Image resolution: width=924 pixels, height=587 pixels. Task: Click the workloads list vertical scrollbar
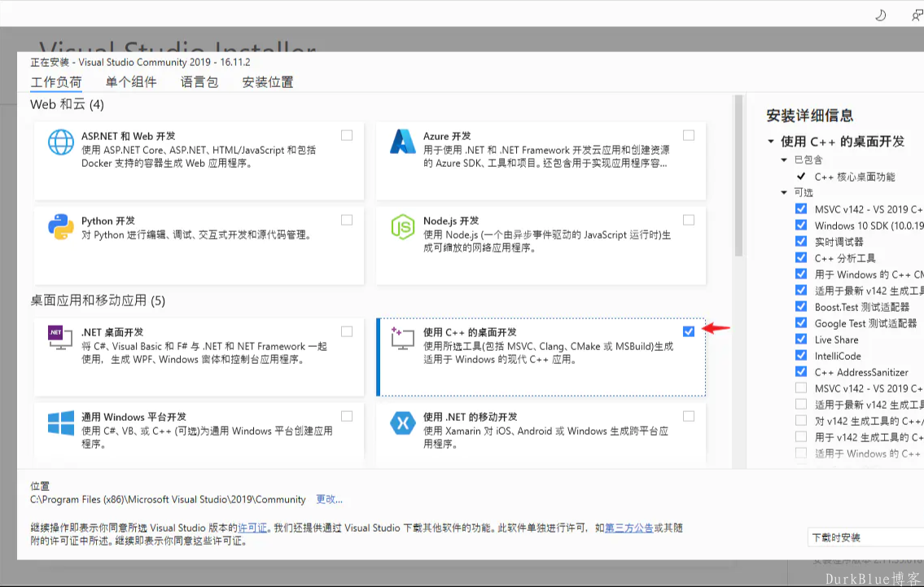(738, 177)
